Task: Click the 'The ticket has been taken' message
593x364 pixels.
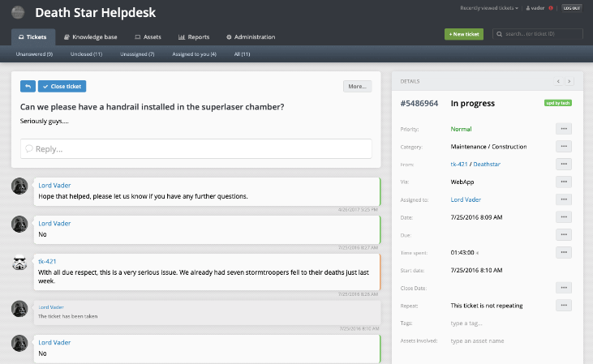Action: [67, 316]
